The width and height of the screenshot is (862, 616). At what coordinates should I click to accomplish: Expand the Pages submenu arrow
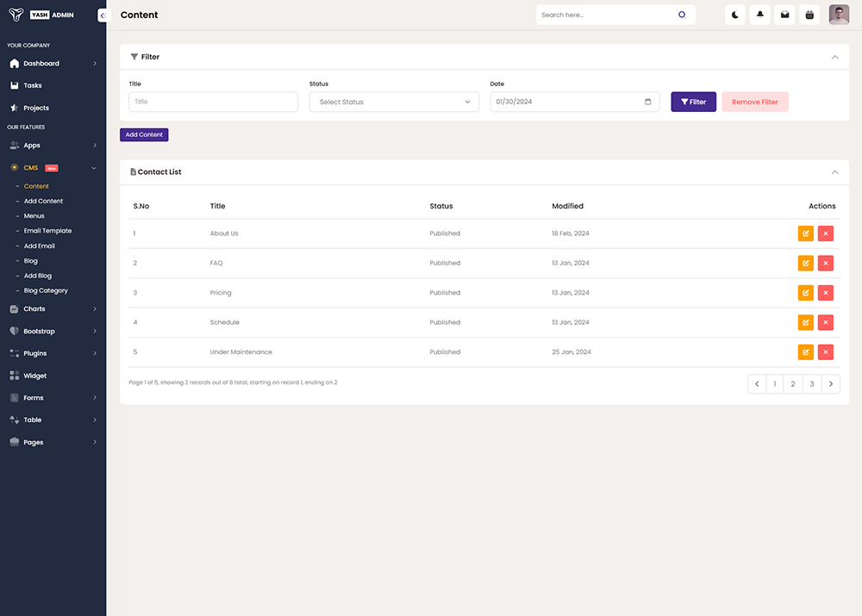95,442
